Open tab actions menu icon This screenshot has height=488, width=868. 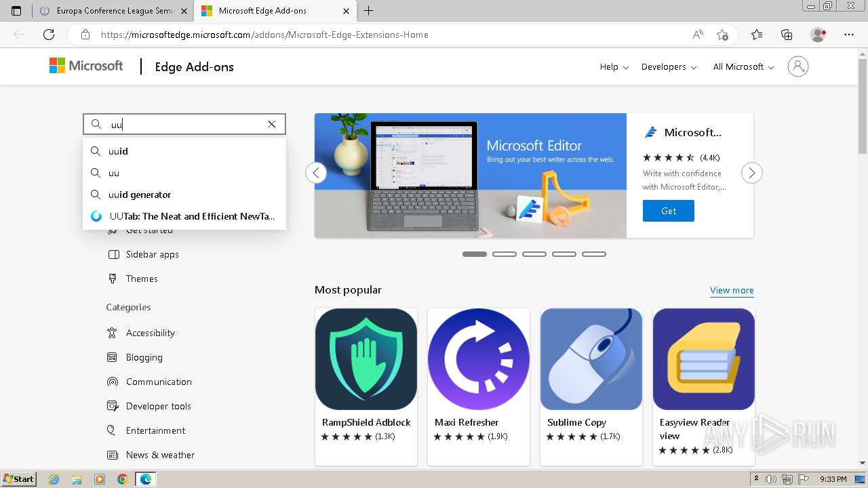(x=16, y=11)
